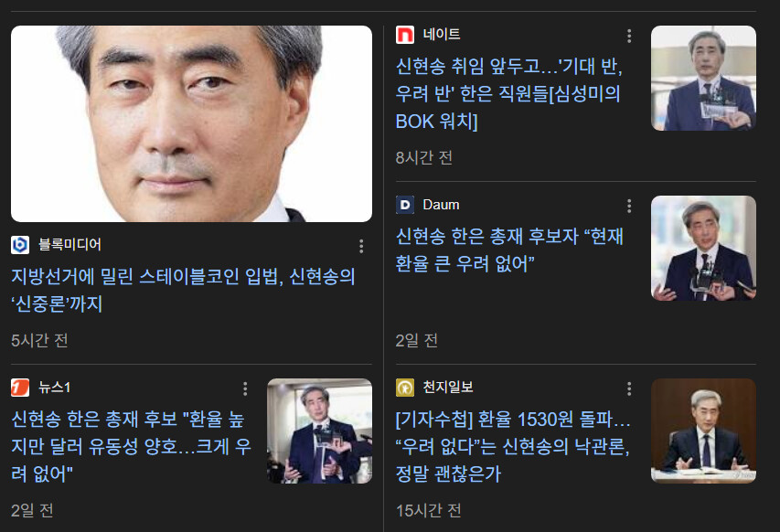
Task: Click the thumbnail next to the Daum article
Action: click(x=703, y=248)
